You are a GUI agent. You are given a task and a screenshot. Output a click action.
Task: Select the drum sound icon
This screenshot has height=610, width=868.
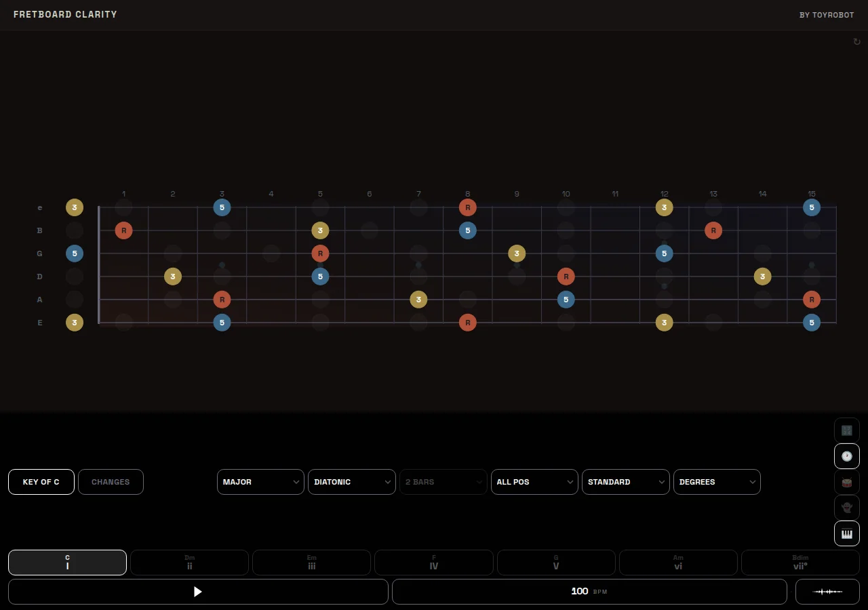[846, 482]
